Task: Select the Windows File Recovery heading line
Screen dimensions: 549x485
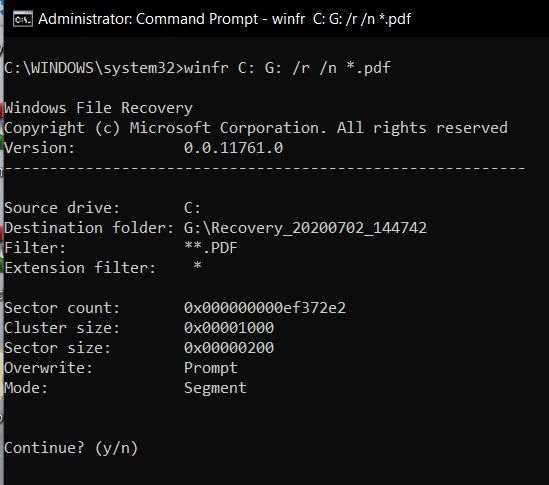Action: pos(98,108)
